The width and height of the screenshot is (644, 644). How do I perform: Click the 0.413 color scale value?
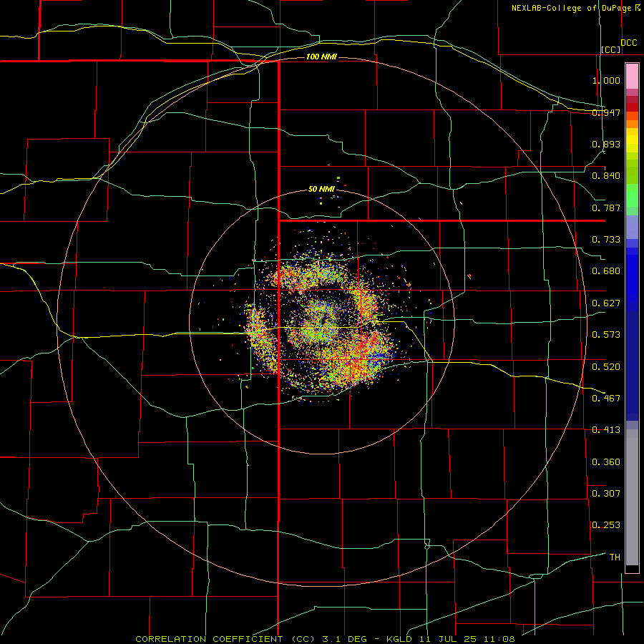click(606, 430)
